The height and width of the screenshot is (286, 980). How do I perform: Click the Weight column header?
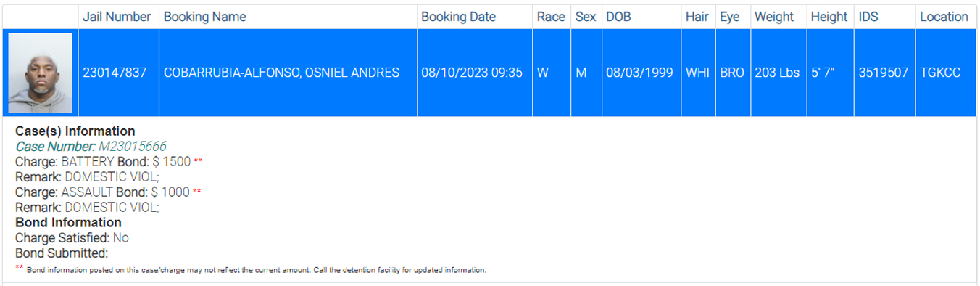coord(774,17)
